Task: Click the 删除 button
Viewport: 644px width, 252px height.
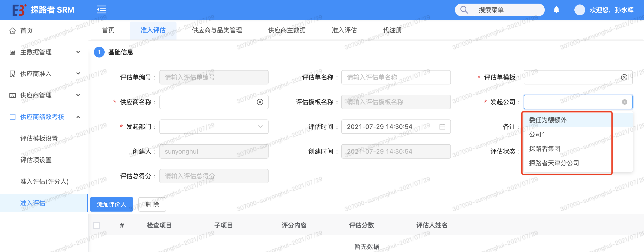Action: [x=152, y=205]
